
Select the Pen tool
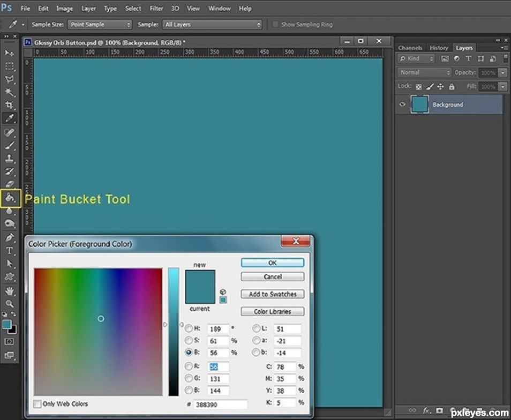(x=10, y=237)
